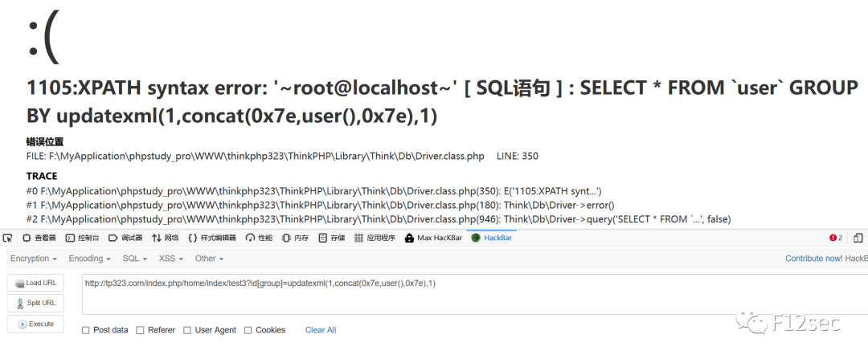Enable the Referer checkbox
This screenshot has height=359, width=868.
140,330
